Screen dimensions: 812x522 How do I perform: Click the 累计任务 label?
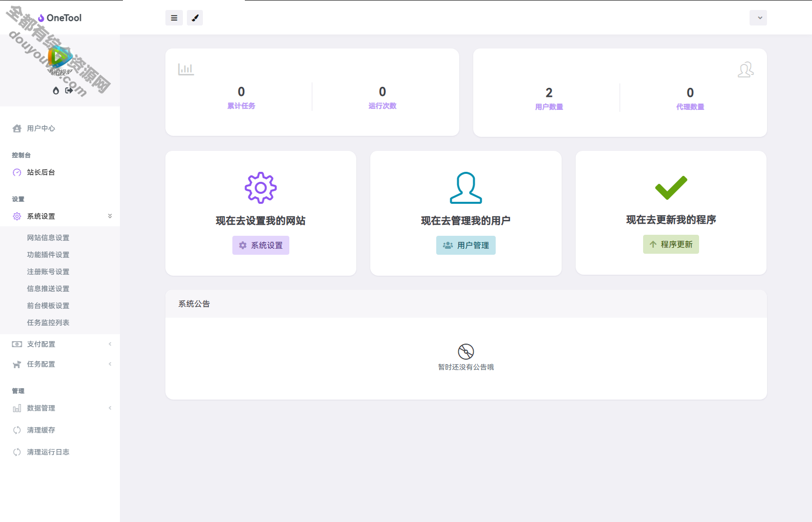pyautogui.click(x=241, y=106)
